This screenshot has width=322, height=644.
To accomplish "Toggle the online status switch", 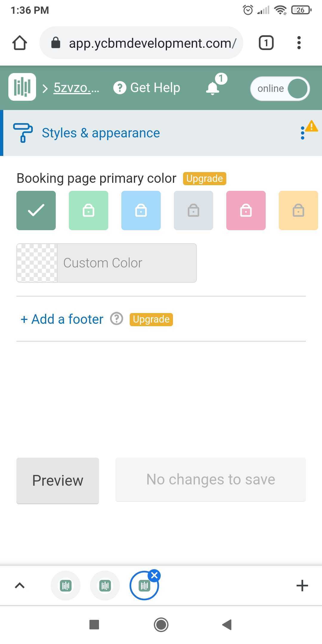I will (280, 89).
